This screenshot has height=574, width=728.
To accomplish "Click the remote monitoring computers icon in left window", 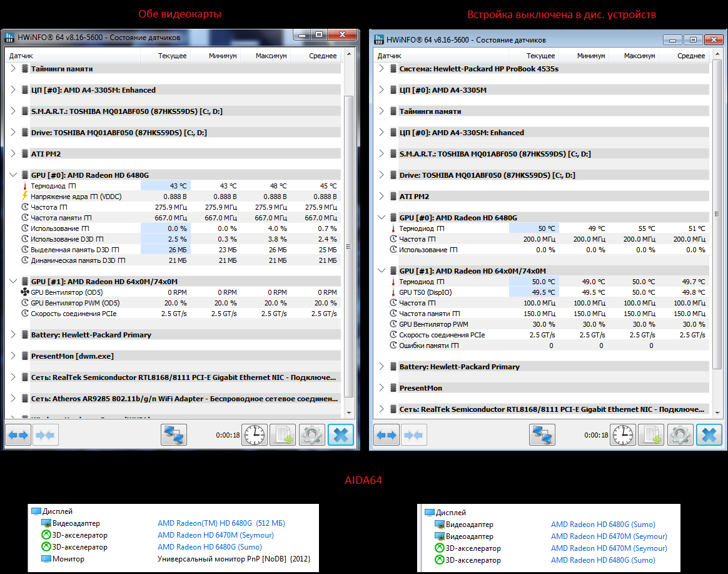I will (x=174, y=435).
